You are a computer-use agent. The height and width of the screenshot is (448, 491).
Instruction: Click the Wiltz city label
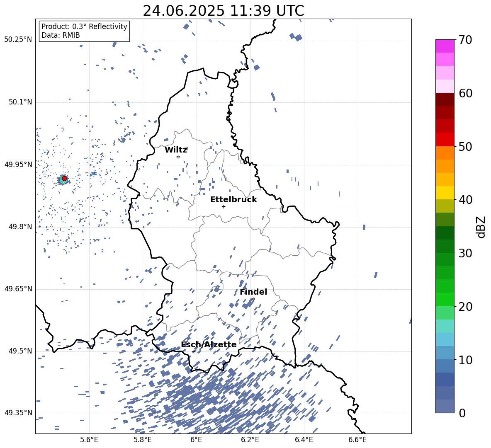tap(176, 150)
